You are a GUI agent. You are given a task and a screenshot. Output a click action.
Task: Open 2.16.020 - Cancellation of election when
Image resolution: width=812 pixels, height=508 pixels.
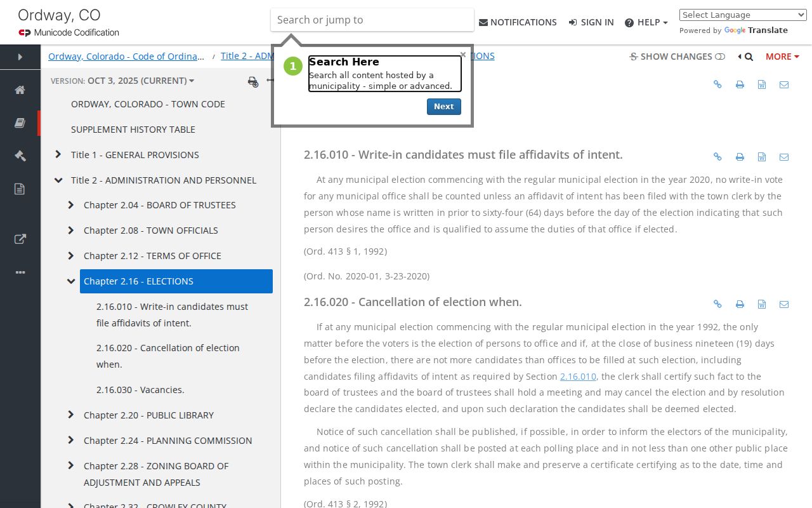click(x=168, y=356)
